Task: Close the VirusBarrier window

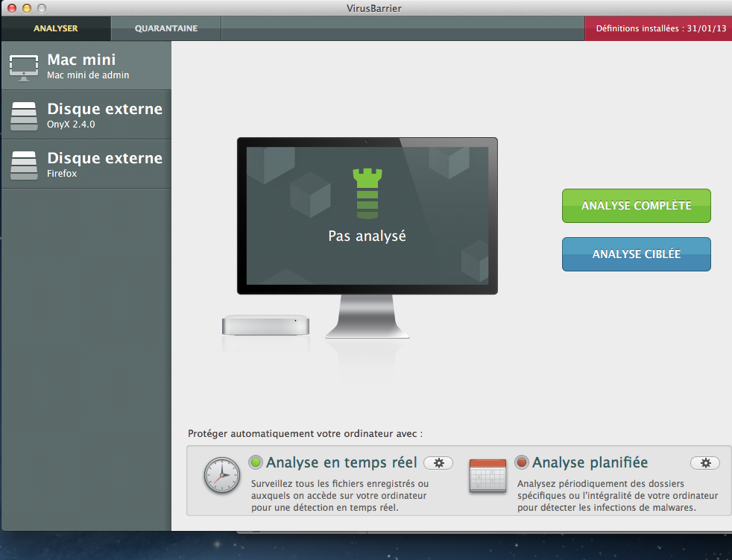Action: pyautogui.click(x=12, y=8)
